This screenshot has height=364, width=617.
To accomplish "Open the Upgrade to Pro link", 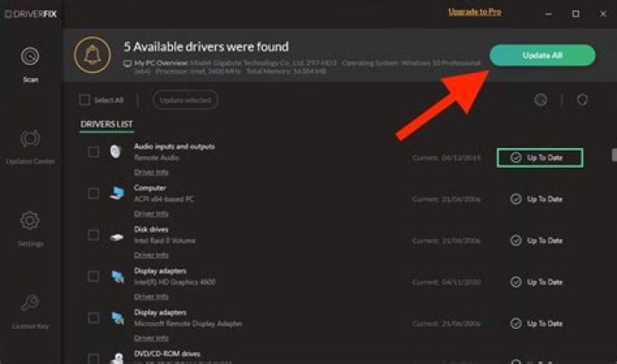I will coord(475,12).
